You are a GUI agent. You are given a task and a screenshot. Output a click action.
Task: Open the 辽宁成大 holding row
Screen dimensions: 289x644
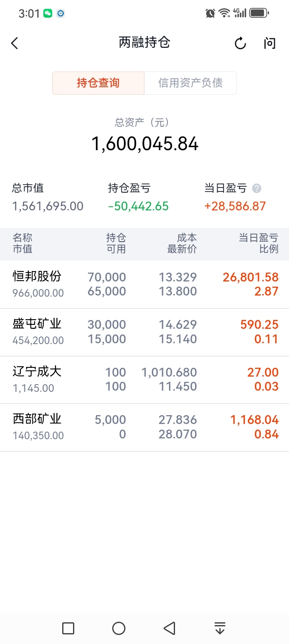(x=144, y=379)
